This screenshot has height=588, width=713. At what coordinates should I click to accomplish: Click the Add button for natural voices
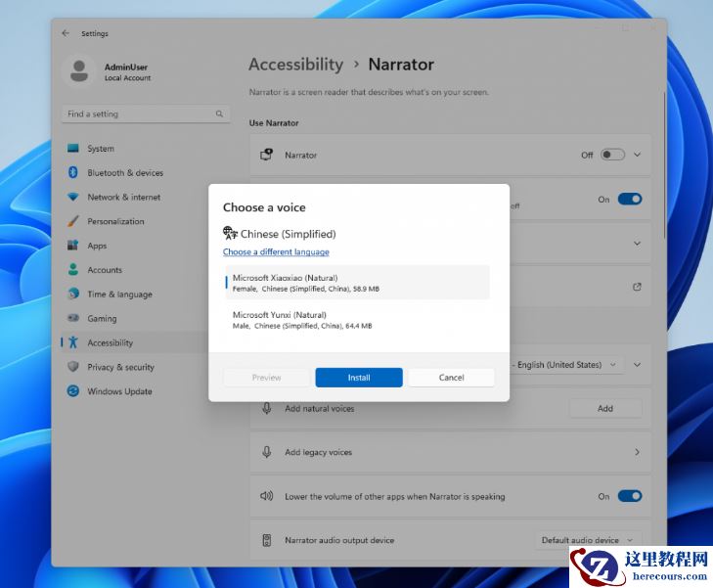pyautogui.click(x=605, y=408)
